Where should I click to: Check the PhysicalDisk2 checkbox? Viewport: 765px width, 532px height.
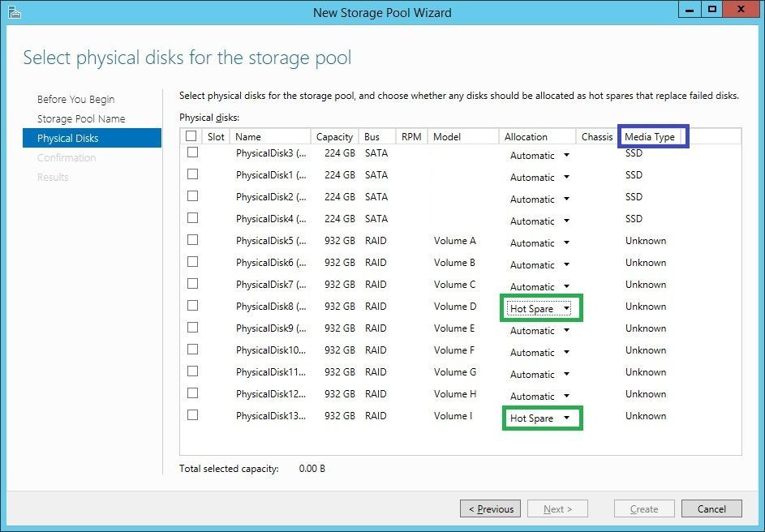click(193, 196)
